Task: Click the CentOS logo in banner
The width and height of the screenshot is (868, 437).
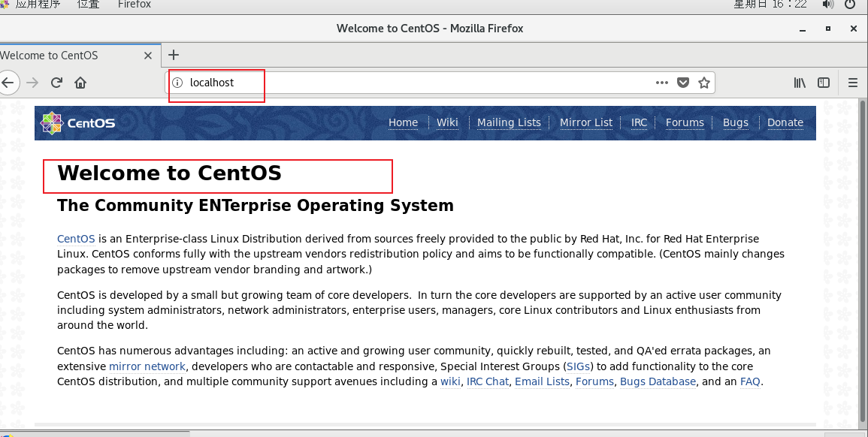Action: pyautogui.click(x=77, y=123)
